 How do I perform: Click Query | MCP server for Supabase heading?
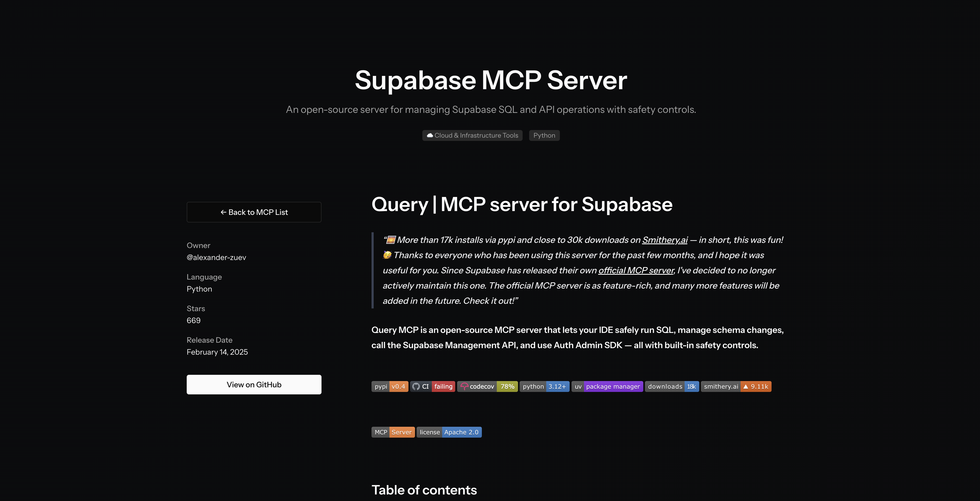522,205
